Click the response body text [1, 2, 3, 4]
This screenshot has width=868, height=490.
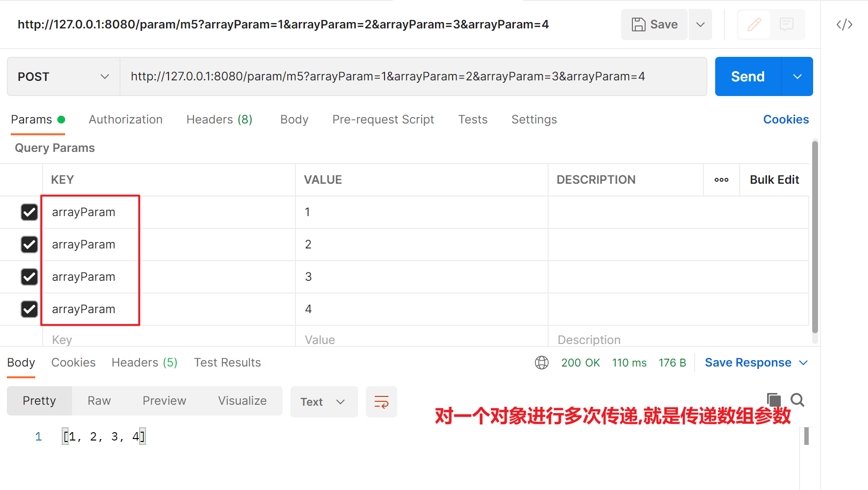[x=104, y=436]
